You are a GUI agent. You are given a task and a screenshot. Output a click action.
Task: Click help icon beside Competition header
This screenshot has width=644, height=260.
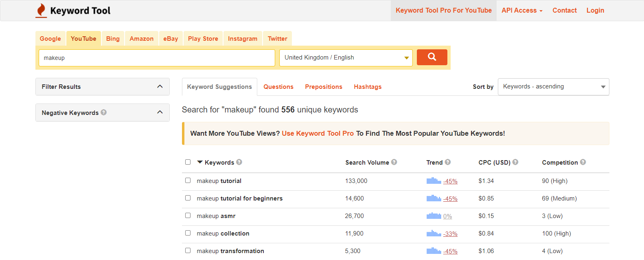(x=583, y=162)
